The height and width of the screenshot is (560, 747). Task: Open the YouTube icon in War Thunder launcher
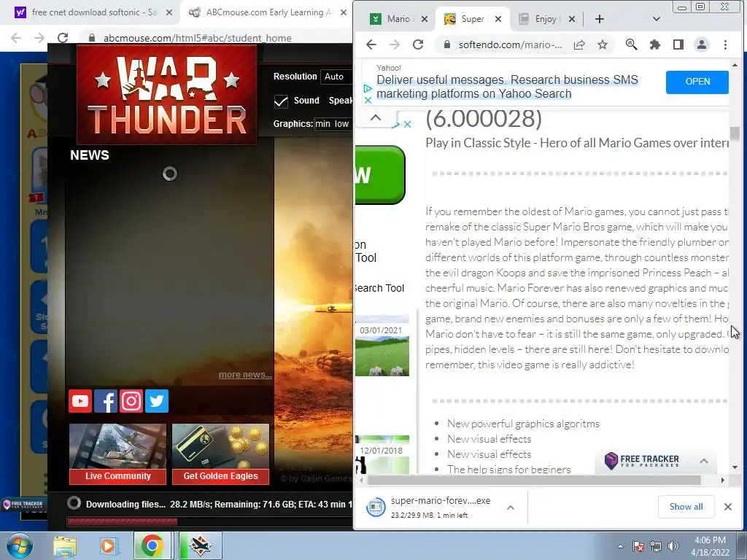point(80,401)
